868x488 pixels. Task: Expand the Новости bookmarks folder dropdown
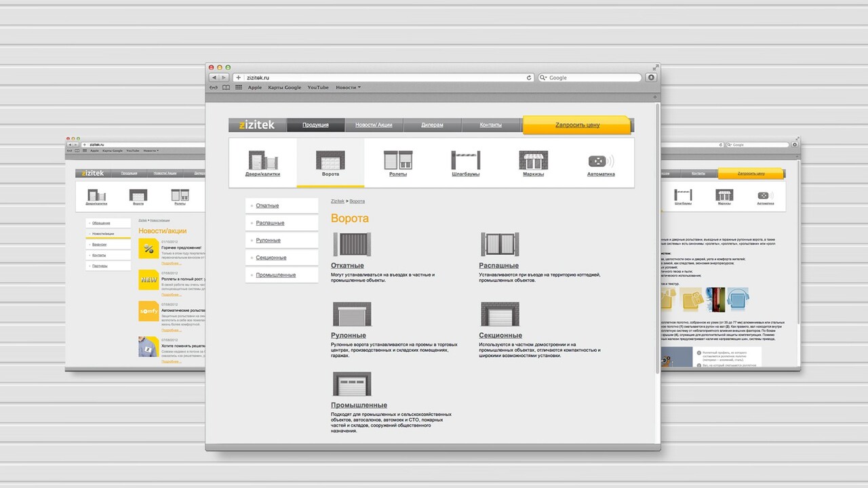pyautogui.click(x=349, y=87)
